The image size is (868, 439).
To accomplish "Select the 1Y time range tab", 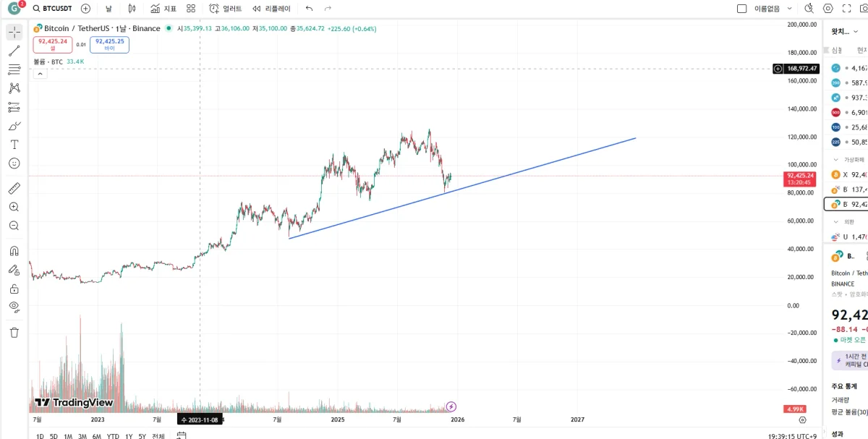I will (129, 436).
